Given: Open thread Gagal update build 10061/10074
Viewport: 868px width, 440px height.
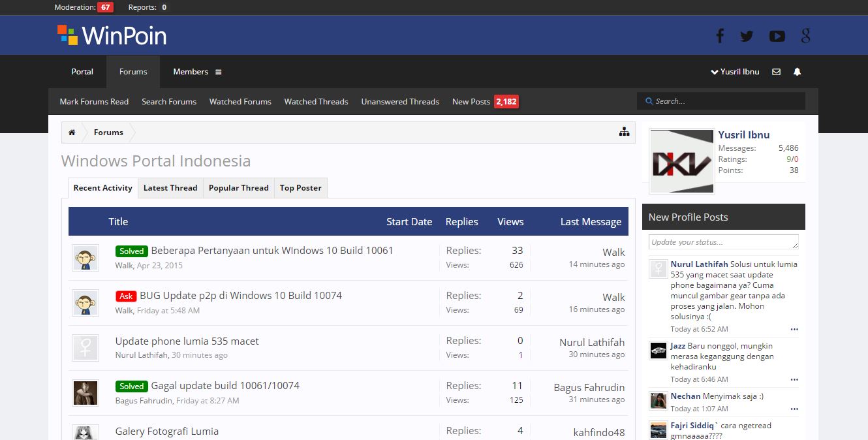Looking at the screenshot, I should tap(225, 386).
